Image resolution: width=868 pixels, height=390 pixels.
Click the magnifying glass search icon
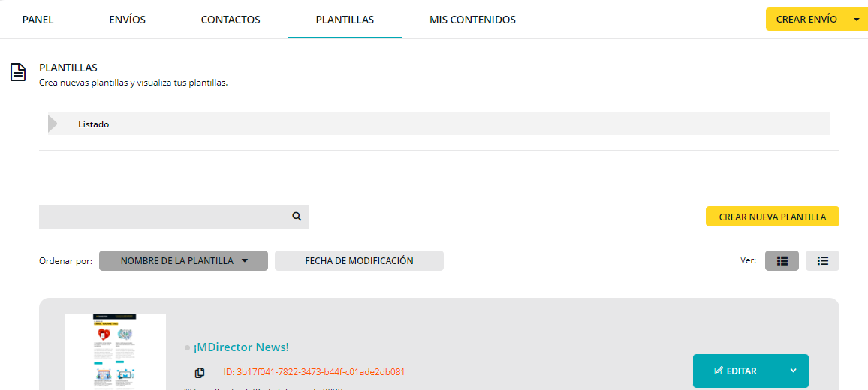(297, 217)
